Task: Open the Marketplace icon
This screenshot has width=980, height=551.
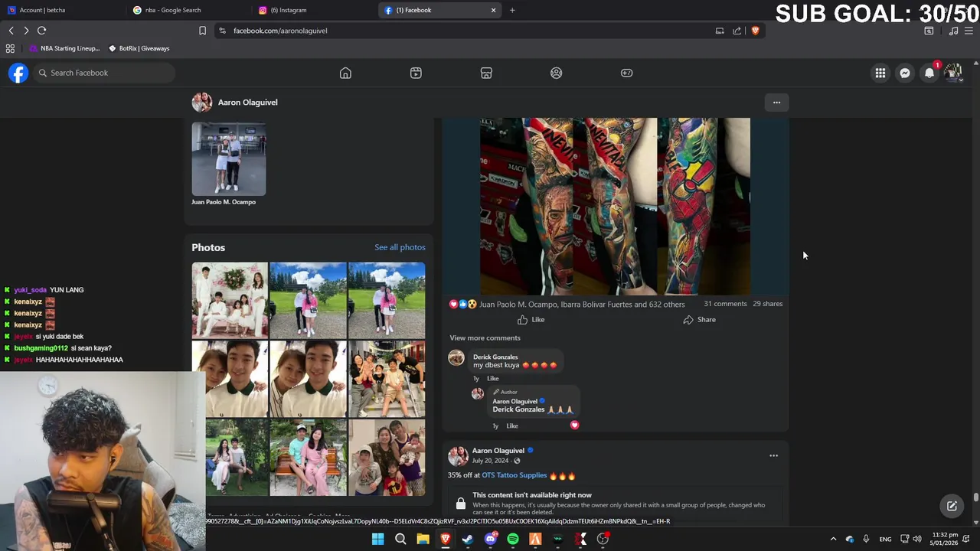Action: pos(486,73)
